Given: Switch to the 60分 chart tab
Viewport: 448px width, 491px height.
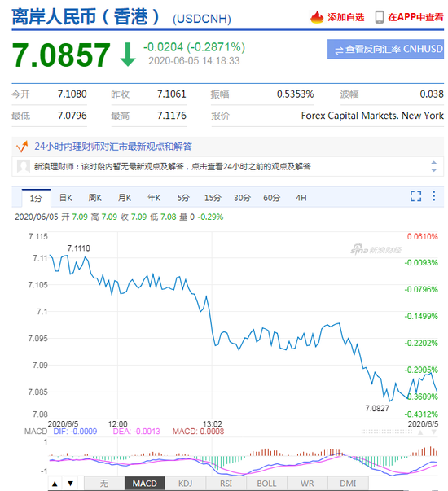Looking at the screenshot, I should [271, 198].
